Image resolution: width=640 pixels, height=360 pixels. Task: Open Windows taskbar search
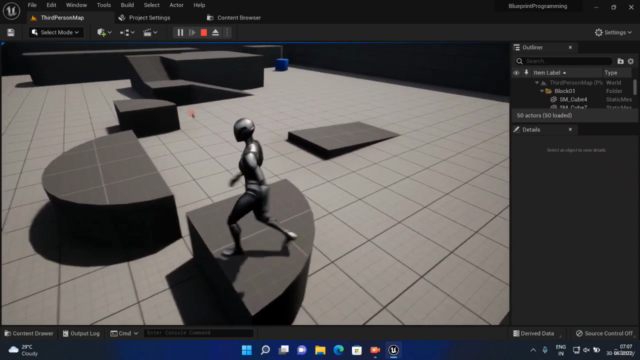point(265,350)
